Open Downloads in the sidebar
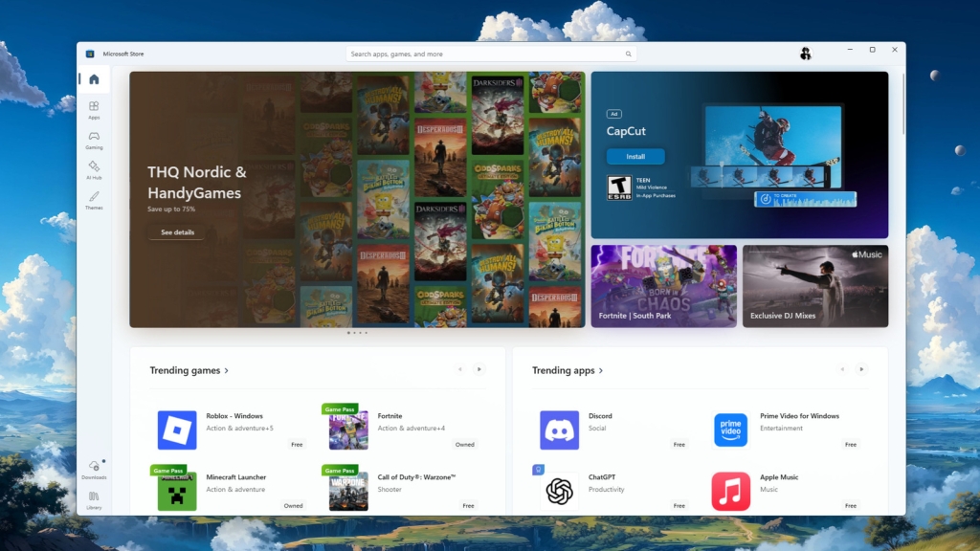The height and width of the screenshot is (551, 980). [94, 469]
